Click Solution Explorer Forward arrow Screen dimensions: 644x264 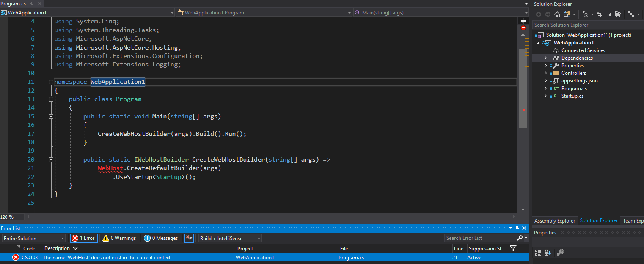tap(548, 15)
